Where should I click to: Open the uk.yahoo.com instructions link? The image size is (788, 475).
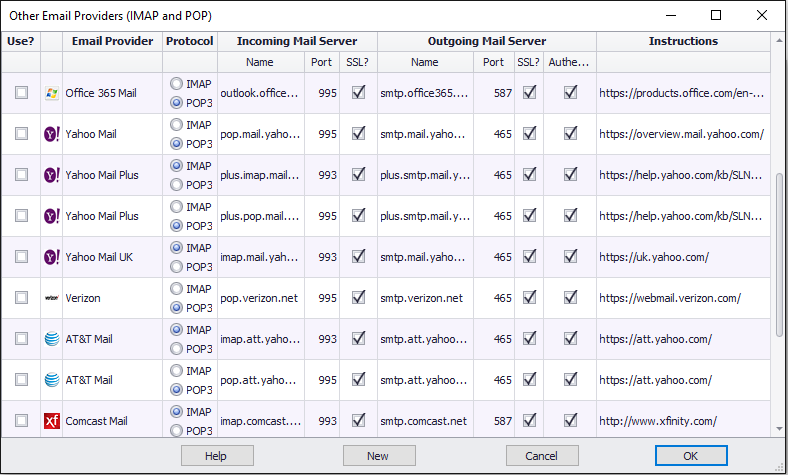pos(654,257)
